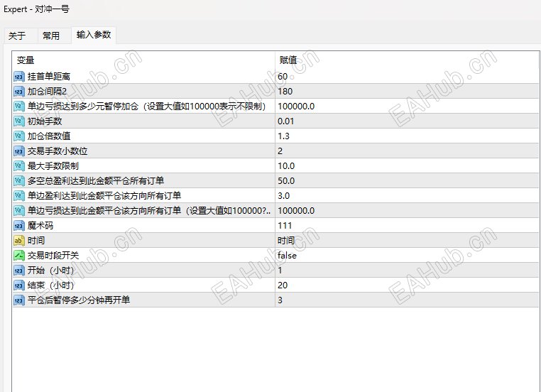The image size is (541, 392).
Task: Click the double icon beside 单边亏损达到此金额平仓该方向所有订单
Action: click(x=19, y=210)
